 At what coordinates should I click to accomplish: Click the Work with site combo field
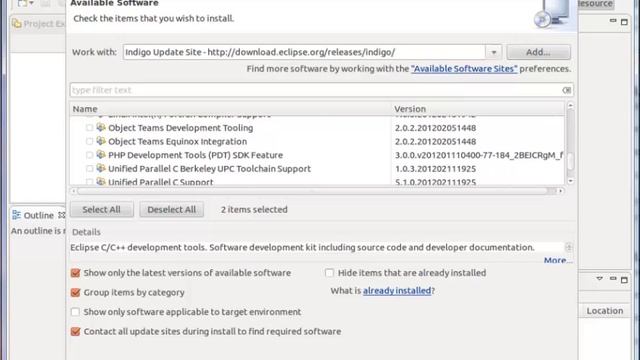coord(304,52)
